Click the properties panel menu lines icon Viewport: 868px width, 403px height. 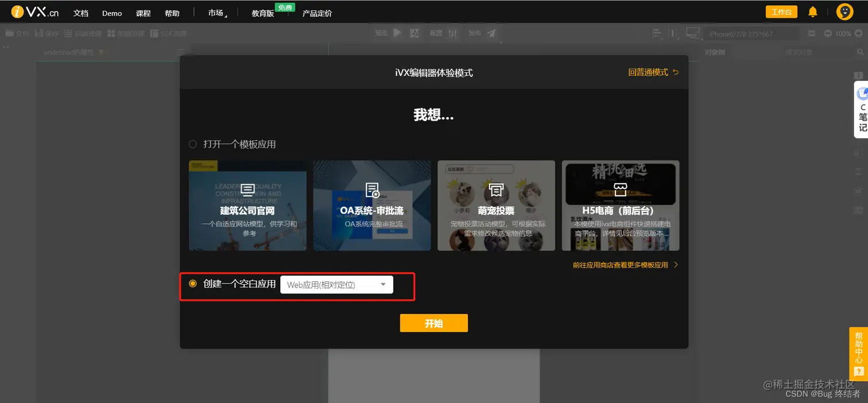pyautogui.click(x=180, y=52)
